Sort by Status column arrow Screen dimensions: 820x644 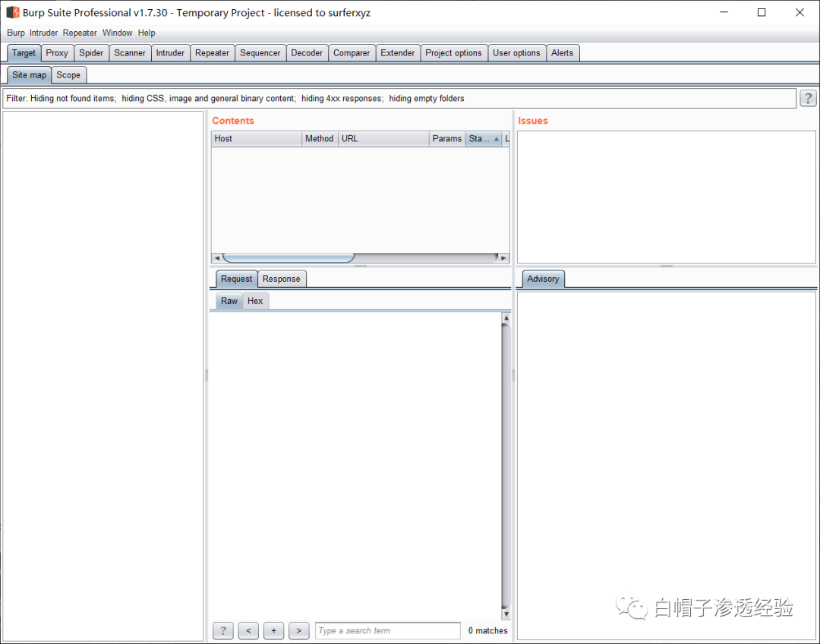point(497,139)
